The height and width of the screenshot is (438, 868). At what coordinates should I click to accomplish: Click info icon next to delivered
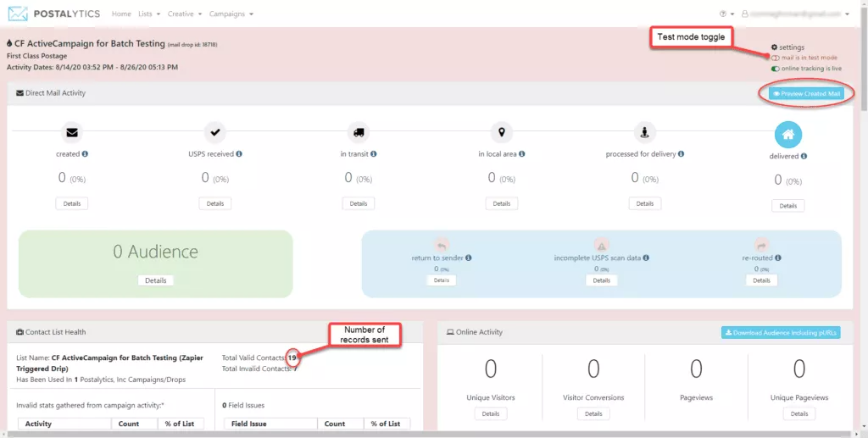click(804, 156)
